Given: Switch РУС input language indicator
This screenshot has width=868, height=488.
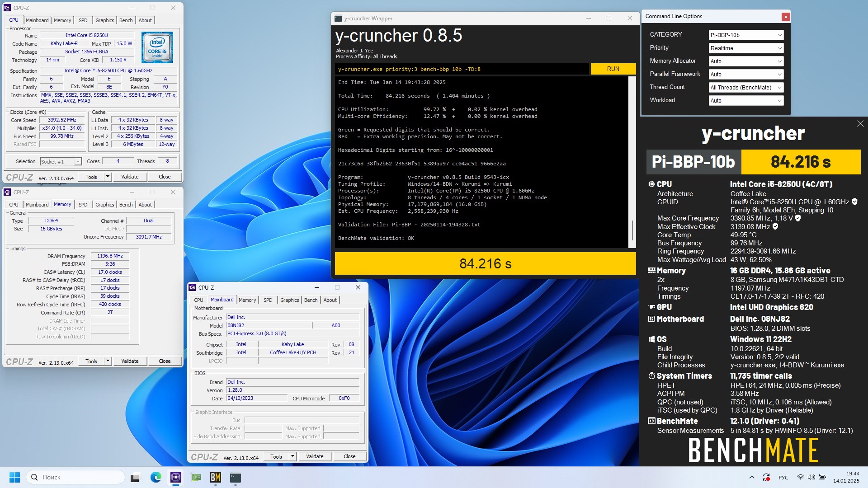Looking at the screenshot, I should (x=783, y=478).
